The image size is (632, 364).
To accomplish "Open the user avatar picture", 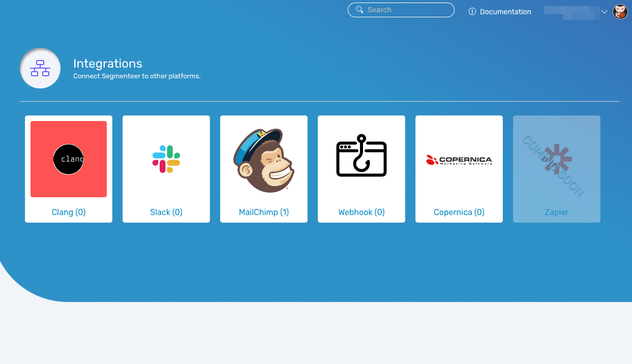I will (x=620, y=11).
